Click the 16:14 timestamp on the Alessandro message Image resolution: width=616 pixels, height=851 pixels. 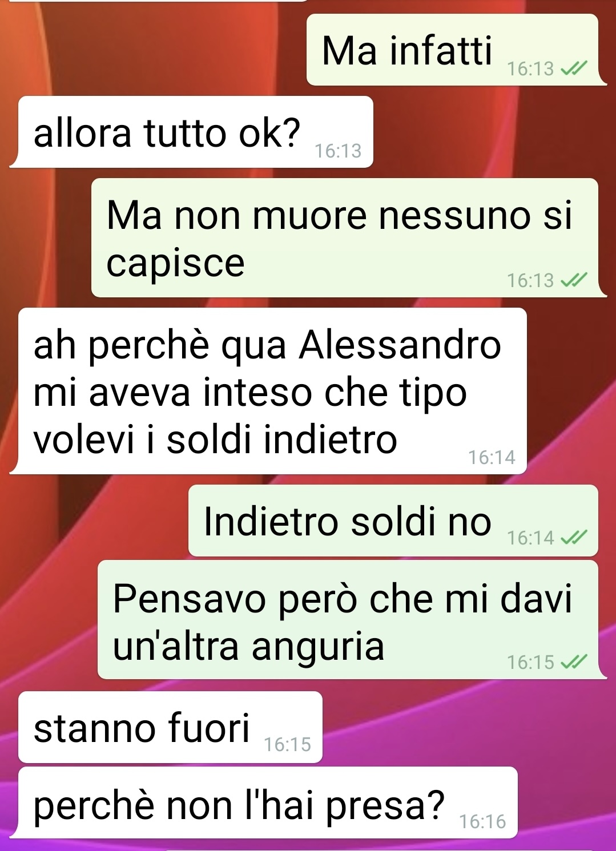click(x=492, y=457)
